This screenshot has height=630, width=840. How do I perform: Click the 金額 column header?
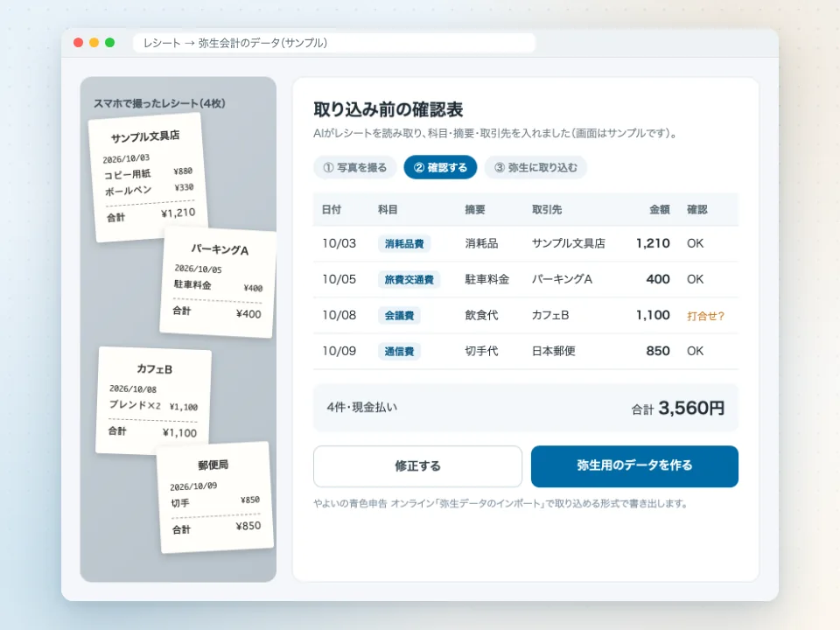click(x=660, y=209)
